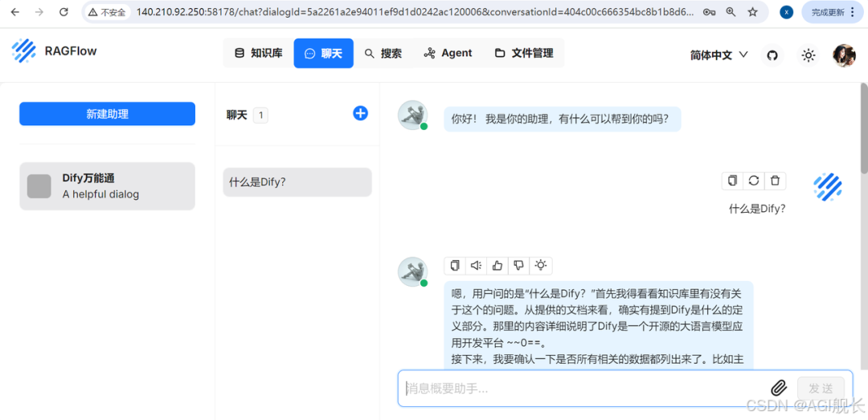Go to 文件管理 tab
Viewport: 868px width, 420px height.
tap(524, 53)
